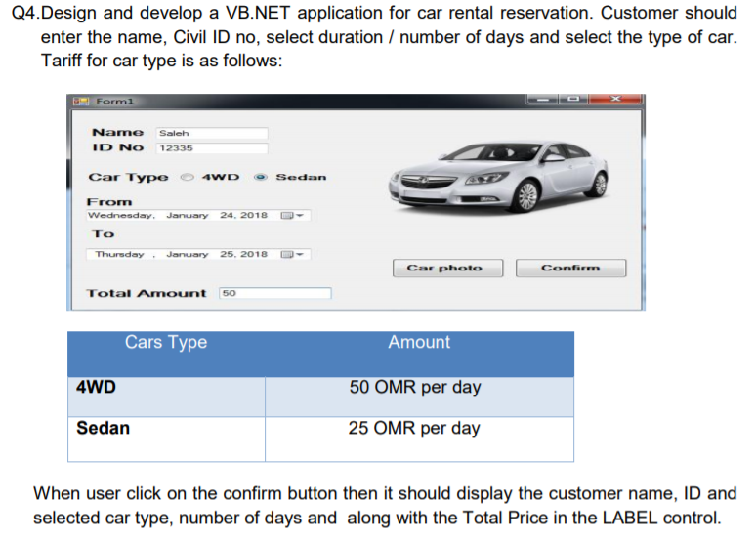
Task: Click the Total Amount label
Action: coord(147,294)
